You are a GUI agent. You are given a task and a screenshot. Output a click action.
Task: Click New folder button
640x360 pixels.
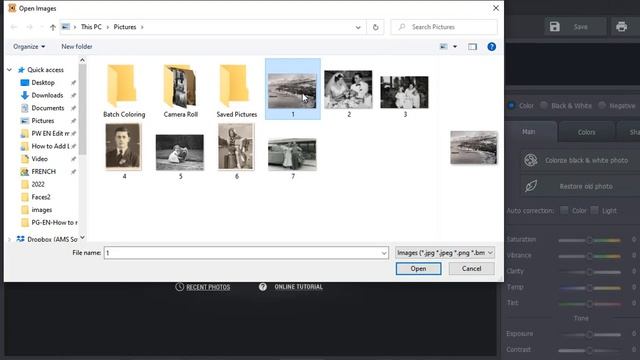77,47
